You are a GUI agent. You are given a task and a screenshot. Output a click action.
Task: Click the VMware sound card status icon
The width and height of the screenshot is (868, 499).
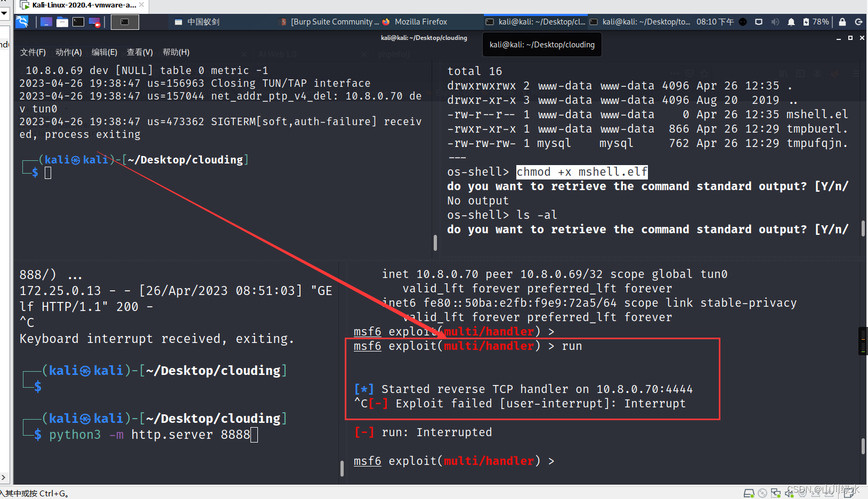(789, 493)
